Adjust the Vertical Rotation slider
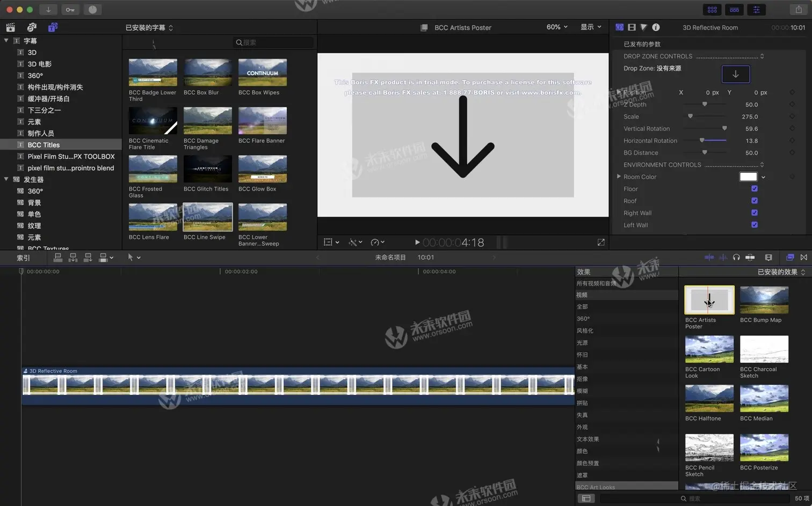 pos(705,129)
